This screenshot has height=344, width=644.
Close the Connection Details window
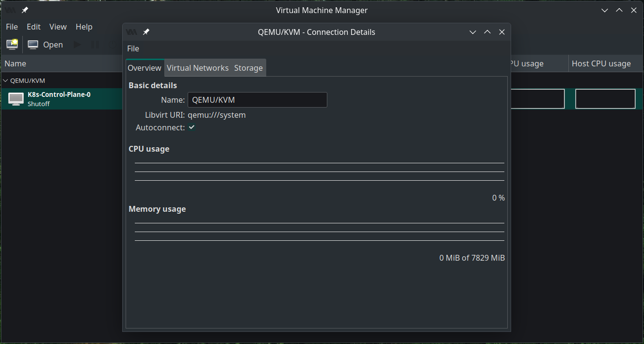point(502,32)
